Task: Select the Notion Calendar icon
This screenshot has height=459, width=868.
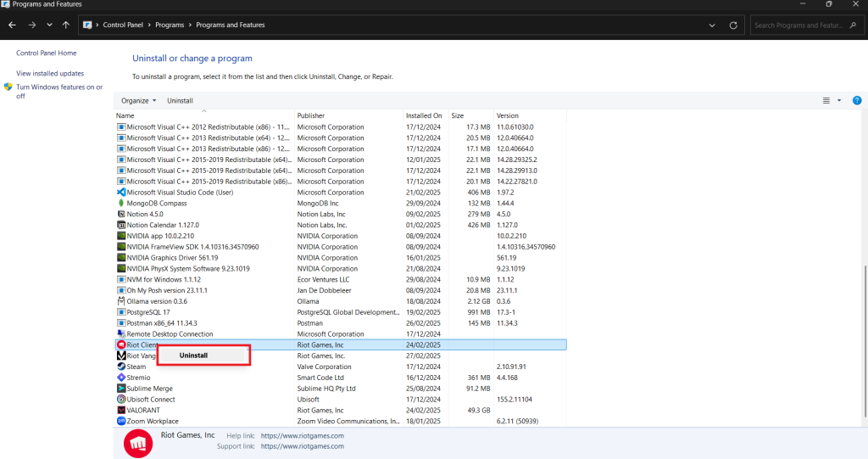Action: 121,225
